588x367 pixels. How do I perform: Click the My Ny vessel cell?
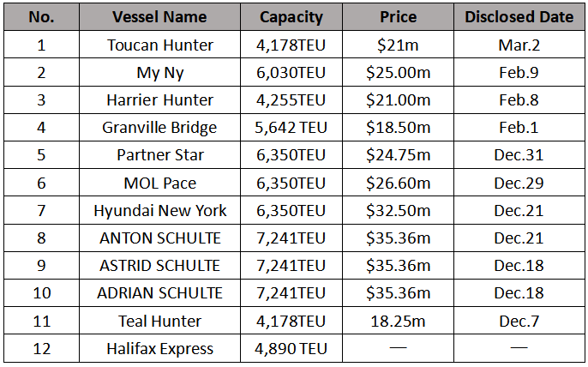(x=159, y=73)
